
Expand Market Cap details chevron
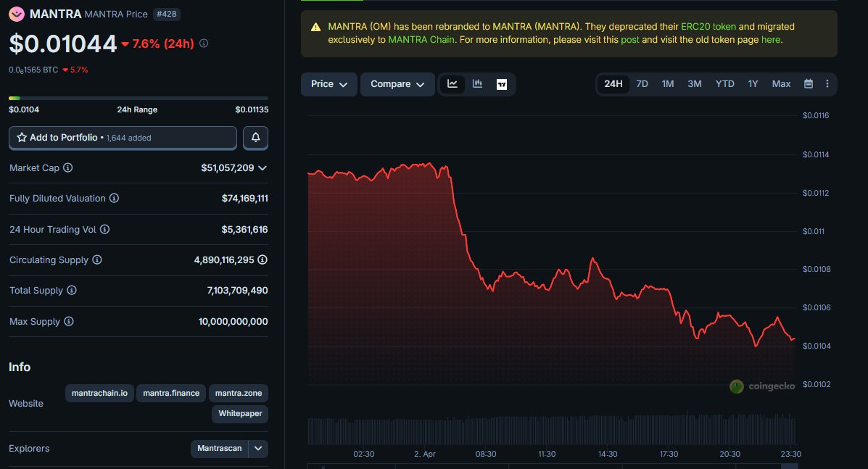(263, 167)
